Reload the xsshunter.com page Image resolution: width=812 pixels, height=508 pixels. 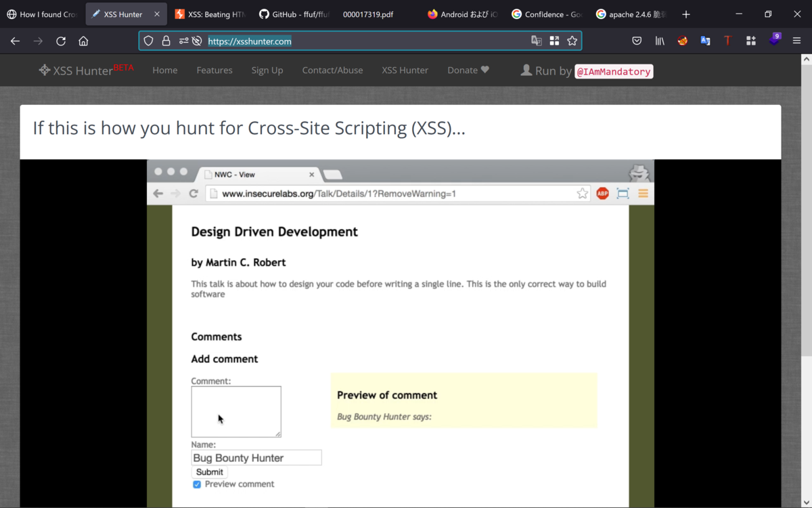[x=61, y=41]
